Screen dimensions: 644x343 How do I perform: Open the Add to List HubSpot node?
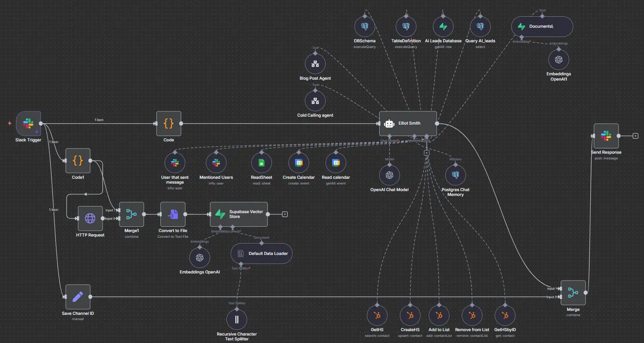(x=439, y=315)
